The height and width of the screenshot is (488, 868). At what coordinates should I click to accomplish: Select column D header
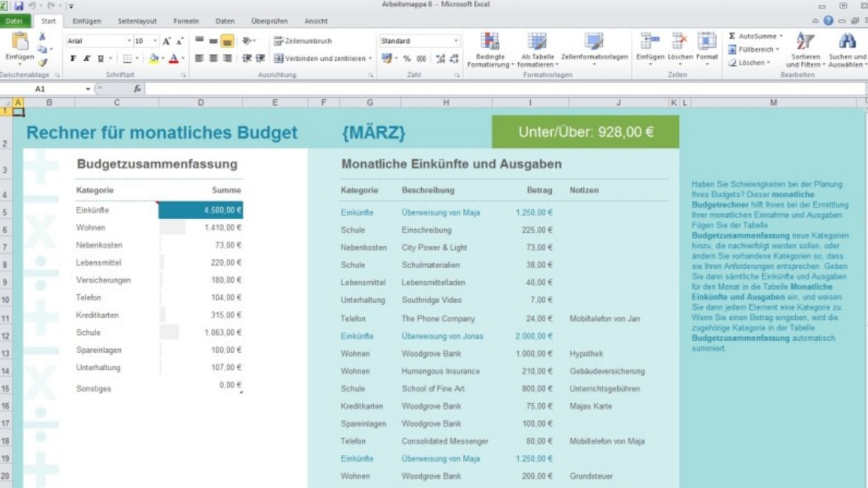click(200, 102)
